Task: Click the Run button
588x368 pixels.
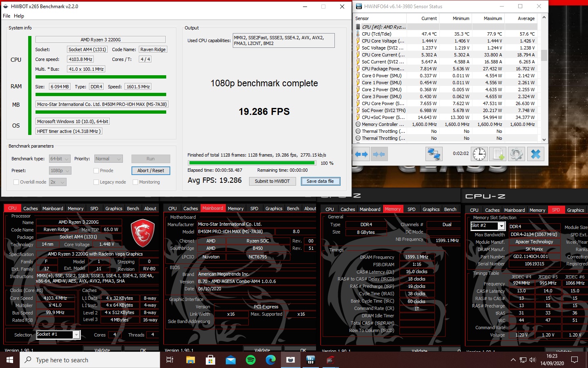Action: (x=151, y=159)
